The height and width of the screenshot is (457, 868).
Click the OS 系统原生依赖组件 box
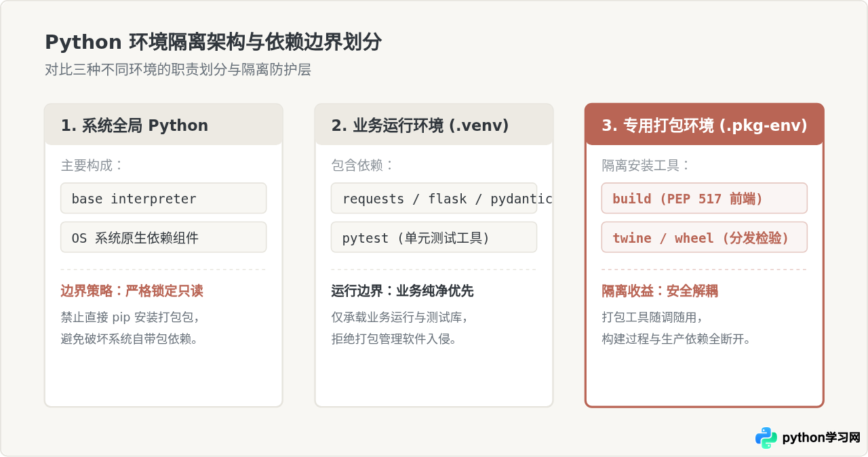[x=163, y=237]
